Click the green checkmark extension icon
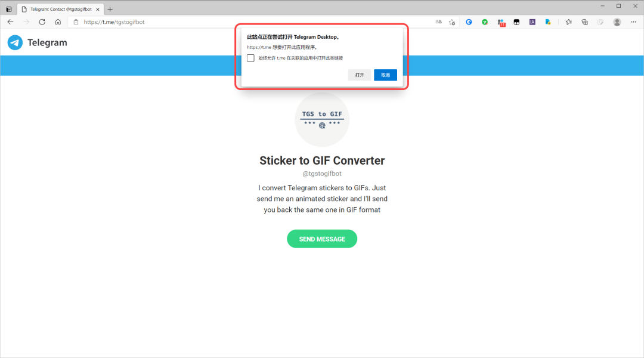644x358 pixels. (x=485, y=22)
